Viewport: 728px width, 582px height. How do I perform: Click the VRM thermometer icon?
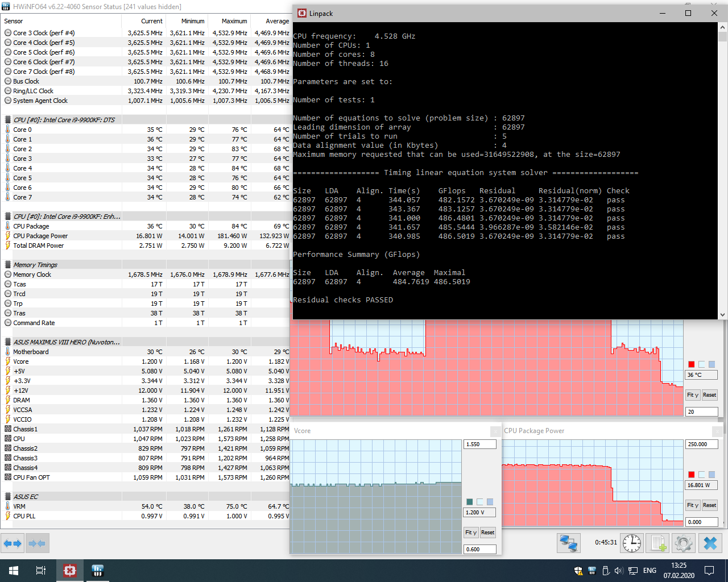(x=8, y=506)
